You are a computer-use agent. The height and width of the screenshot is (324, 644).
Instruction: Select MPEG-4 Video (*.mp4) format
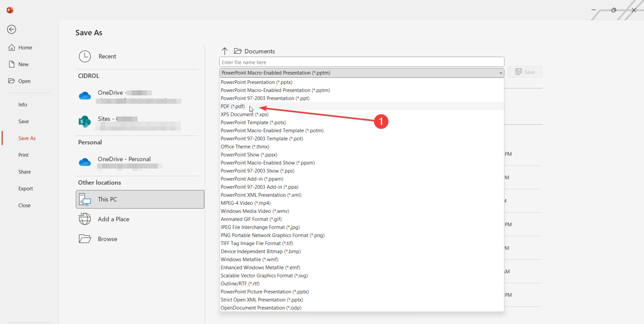point(361,203)
